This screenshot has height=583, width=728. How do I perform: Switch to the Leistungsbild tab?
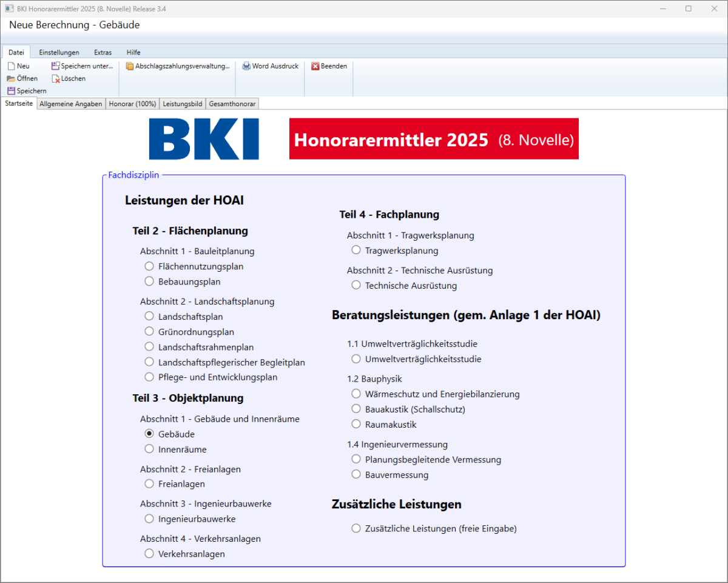[183, 104]
